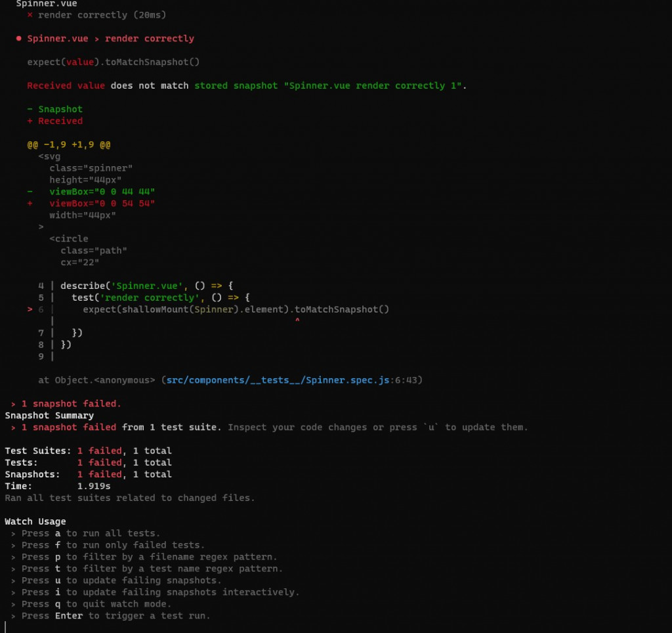Open the src/components/__tests__/Spinner.spec.js file link

coord(278,380)
